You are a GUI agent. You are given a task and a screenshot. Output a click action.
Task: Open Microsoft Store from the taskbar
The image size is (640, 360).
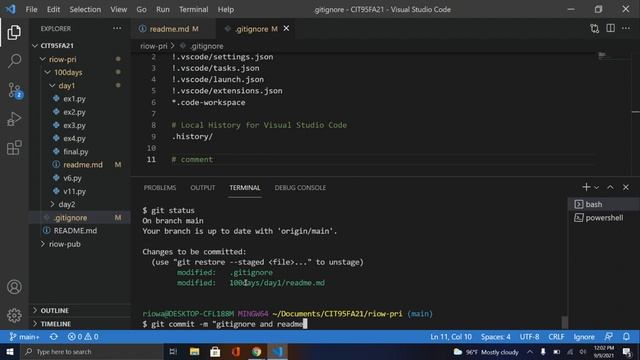[x=215, y=351]
